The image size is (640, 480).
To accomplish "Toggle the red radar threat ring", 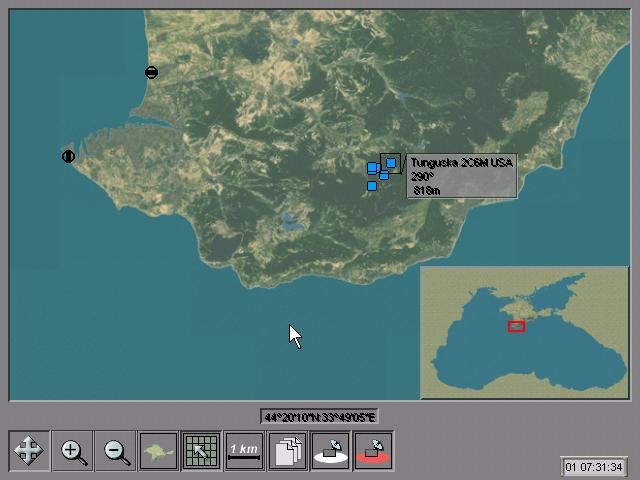I will click(x=373, y=451).
